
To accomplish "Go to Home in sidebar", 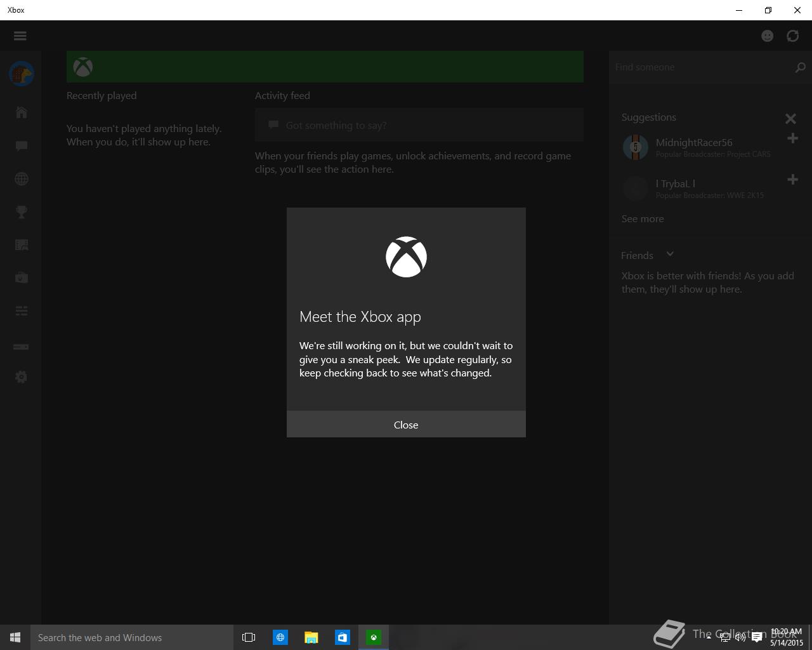I will [x=21, y=112].
